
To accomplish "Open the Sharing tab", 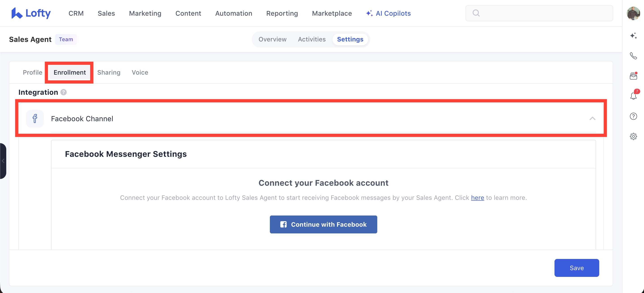I will coord(109,72).
